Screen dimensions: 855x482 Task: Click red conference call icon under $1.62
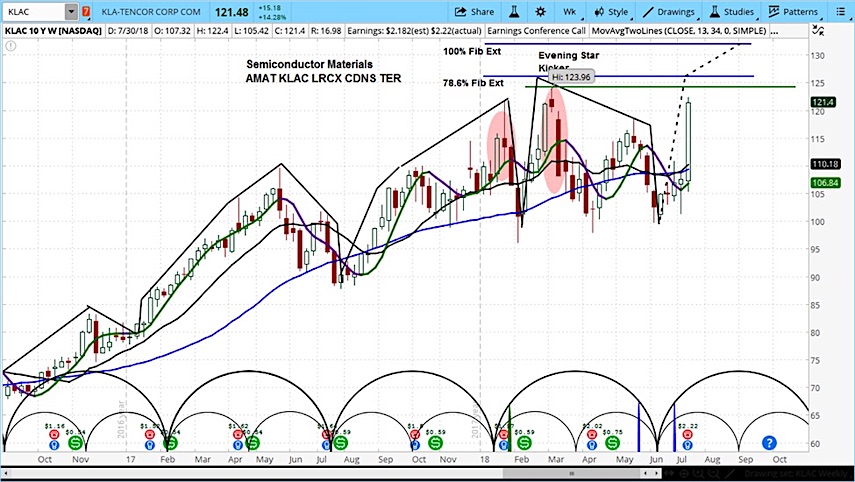click(238, 435)
